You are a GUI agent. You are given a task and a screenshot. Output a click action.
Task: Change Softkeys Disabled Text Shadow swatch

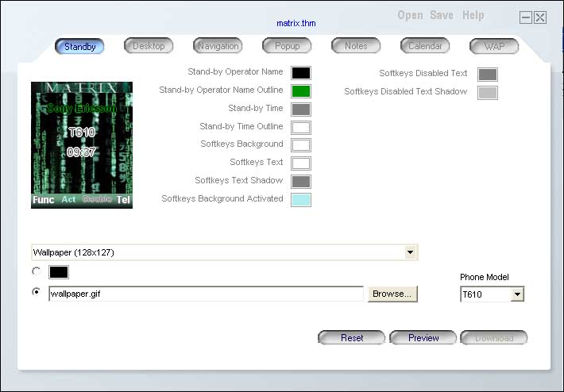488,93
